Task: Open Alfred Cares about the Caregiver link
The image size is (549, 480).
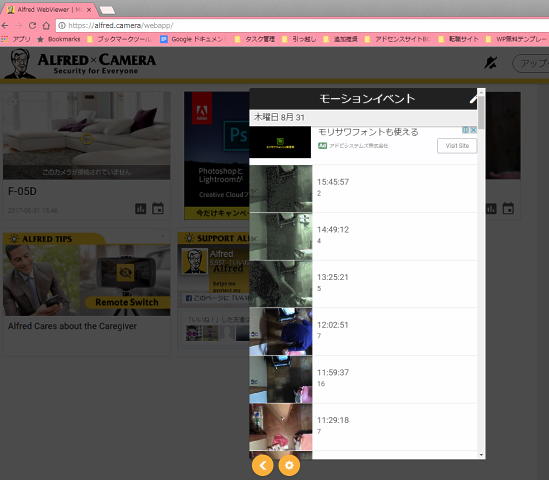Action: click(x=72, y=326)
